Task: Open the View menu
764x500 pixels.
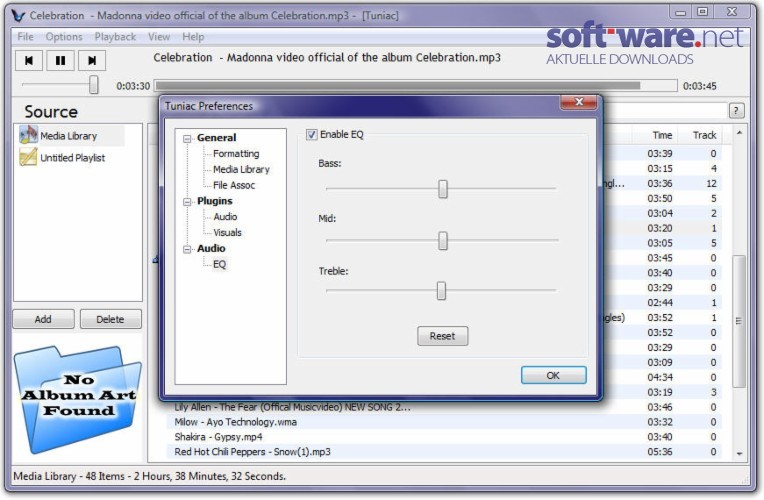Action: pyautogui.click(x=159, y=37)
